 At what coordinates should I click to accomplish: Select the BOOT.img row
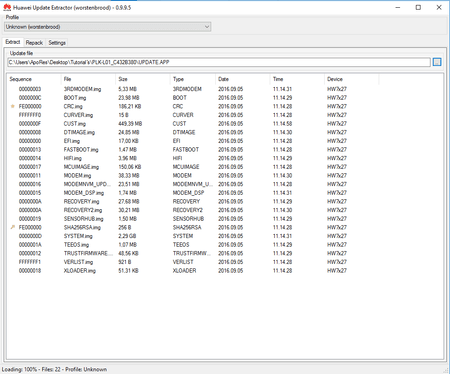[x=225, y=98]
